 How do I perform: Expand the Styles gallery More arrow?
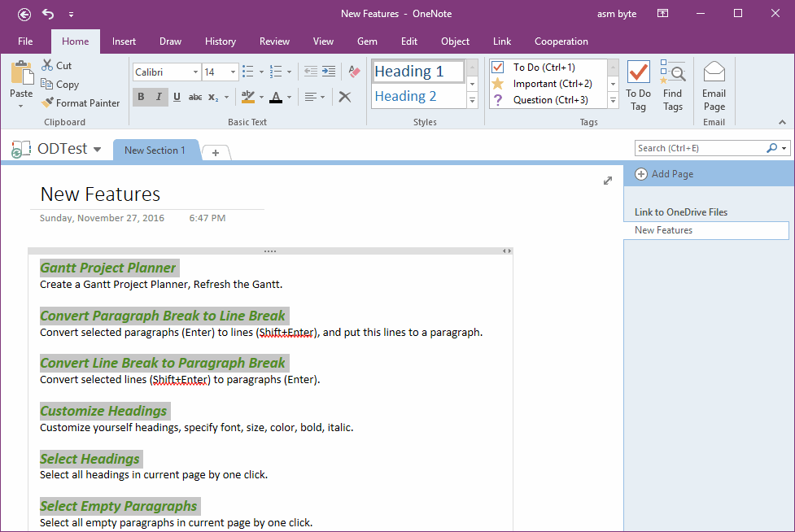(472, 100)
